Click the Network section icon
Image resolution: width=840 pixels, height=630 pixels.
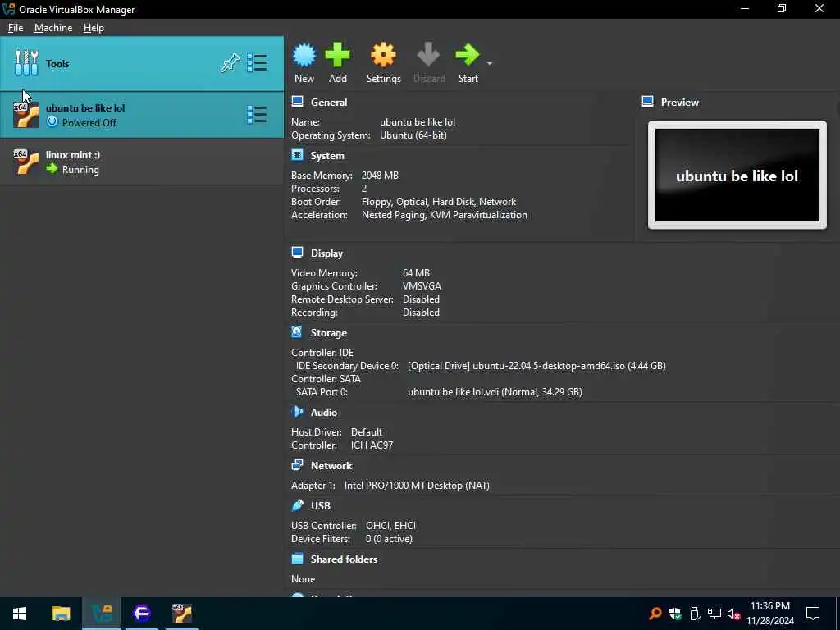coord(297,465)
